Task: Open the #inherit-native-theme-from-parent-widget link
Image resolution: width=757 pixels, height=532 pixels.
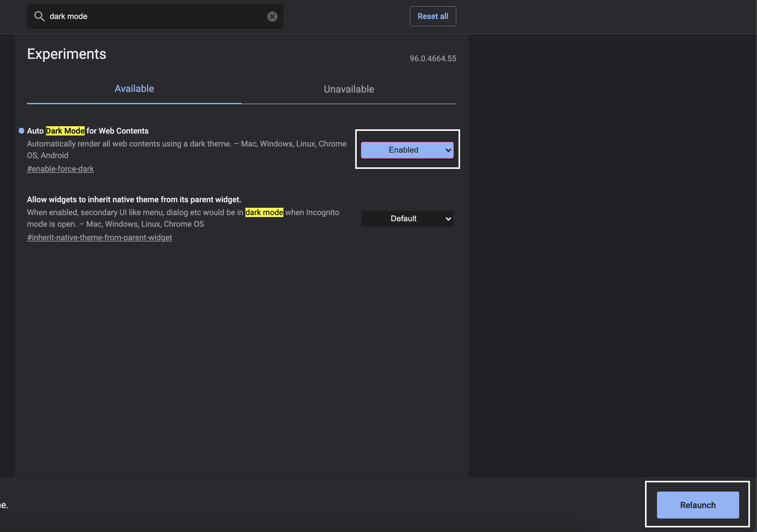Action: (x=99, y=237)
